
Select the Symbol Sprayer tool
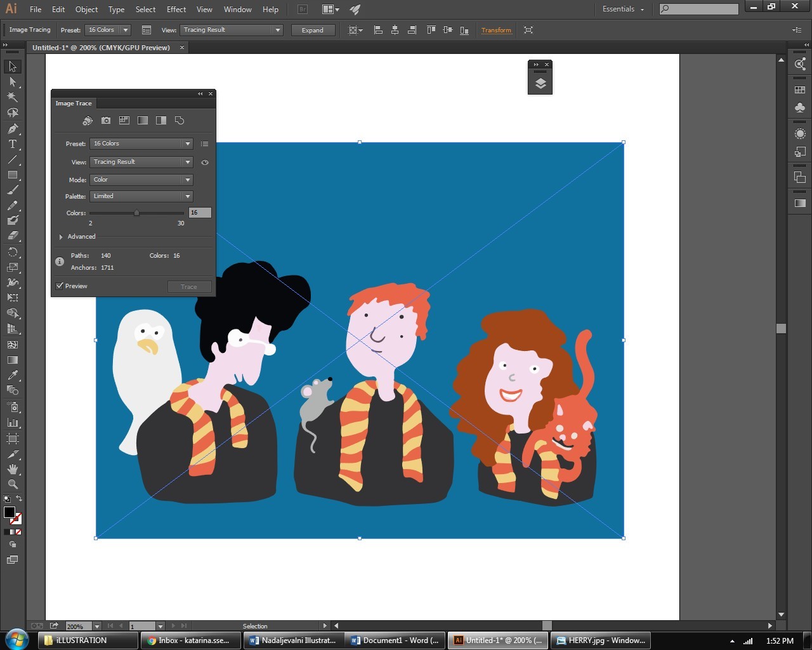[13, 407]
